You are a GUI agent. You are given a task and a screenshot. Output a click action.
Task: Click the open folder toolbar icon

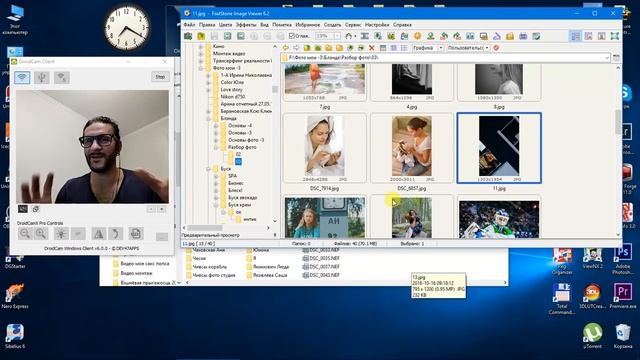pyautogui.click(x=201, y=36)
